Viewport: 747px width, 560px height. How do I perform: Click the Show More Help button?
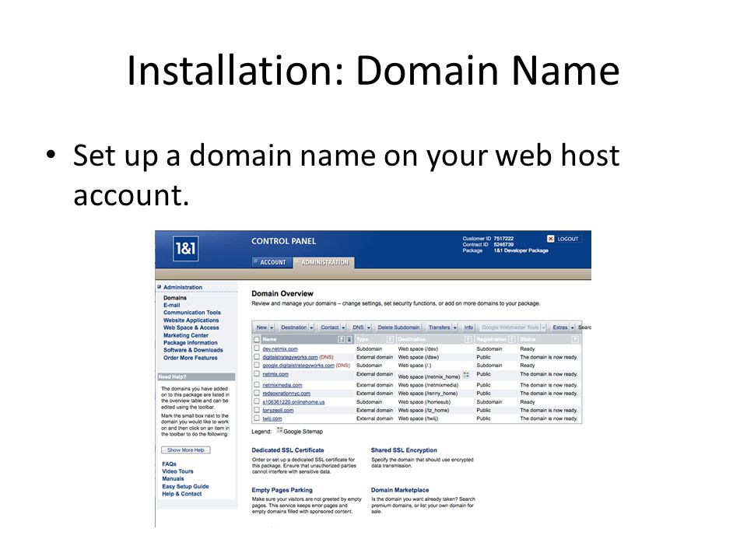point(186,450)
